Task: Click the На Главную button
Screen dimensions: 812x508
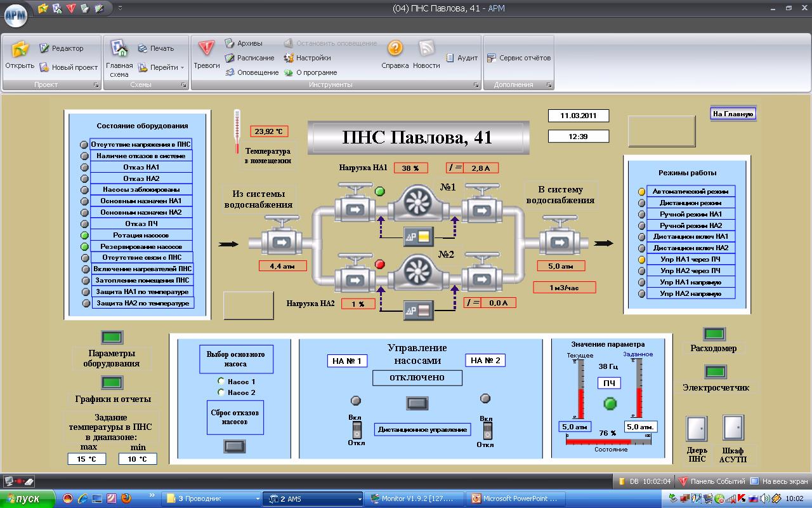Action: pyautogui.click(x=733, y=114)
